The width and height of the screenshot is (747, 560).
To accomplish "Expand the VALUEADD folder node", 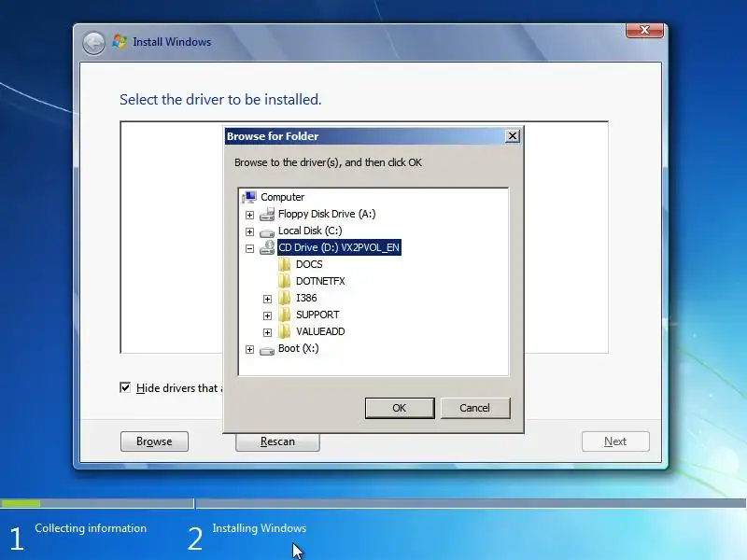I will pyautogui.click(x=267, y=332).
